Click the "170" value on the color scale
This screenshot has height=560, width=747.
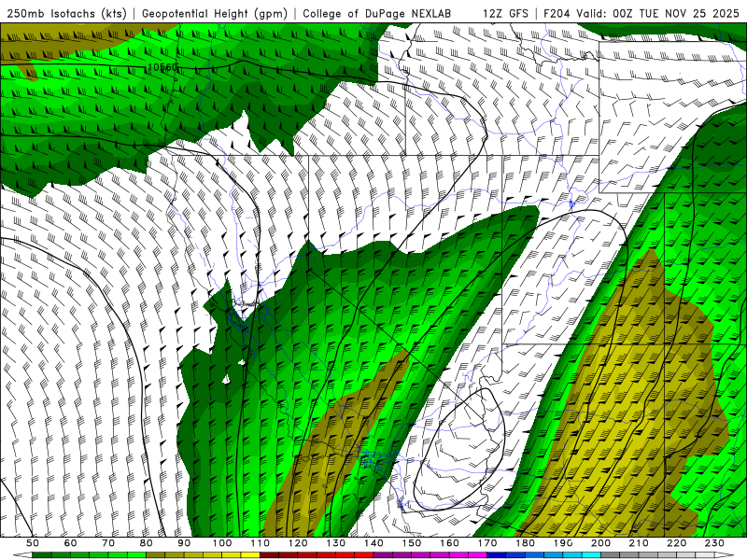[487, 543]
